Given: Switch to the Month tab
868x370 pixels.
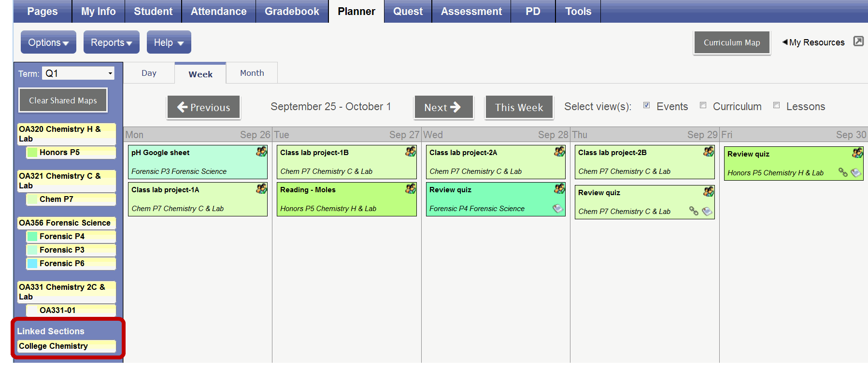Looking at the screenshot, I should click(252, 73).
